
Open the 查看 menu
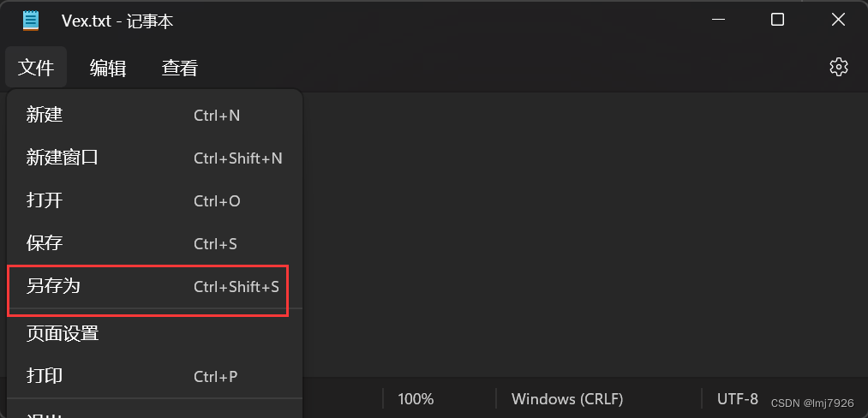coord(180,68)
